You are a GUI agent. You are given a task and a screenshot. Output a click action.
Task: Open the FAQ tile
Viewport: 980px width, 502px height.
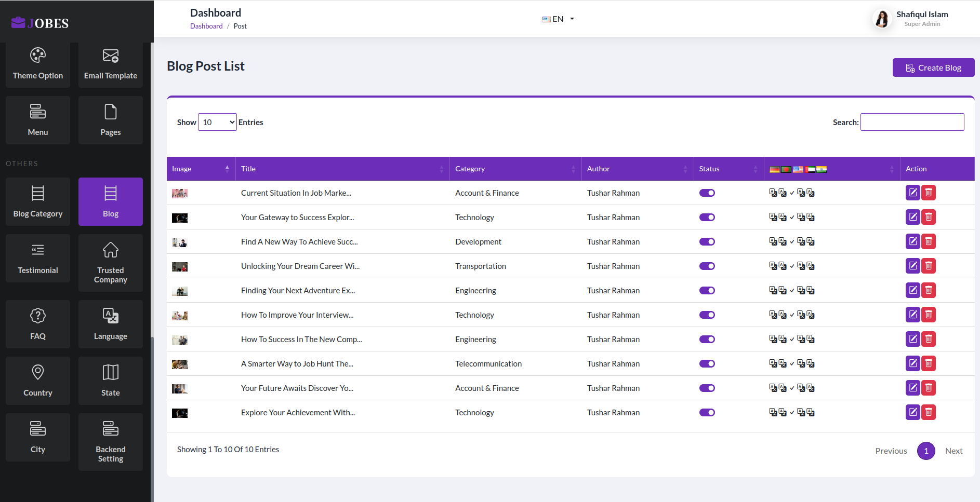(38, 324)
